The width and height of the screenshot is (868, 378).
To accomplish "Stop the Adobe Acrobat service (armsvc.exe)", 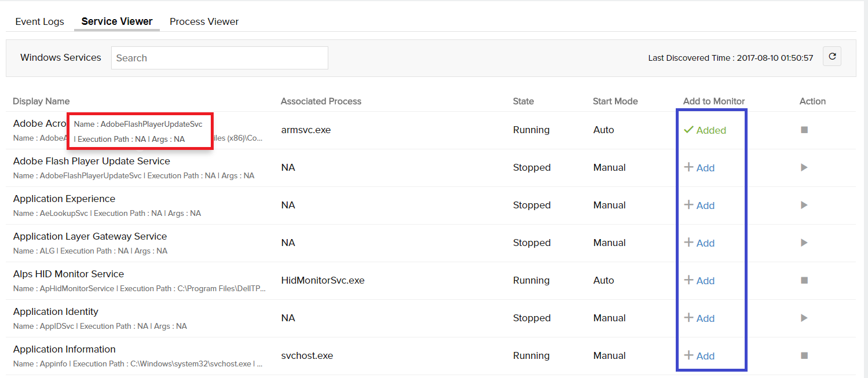I will point(804,130).
